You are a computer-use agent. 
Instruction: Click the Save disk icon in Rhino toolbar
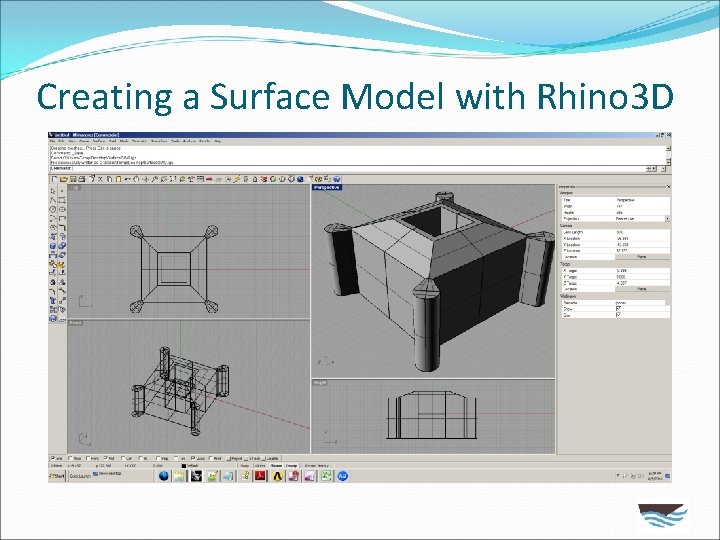pyautogui.click(x=73, y=179)
